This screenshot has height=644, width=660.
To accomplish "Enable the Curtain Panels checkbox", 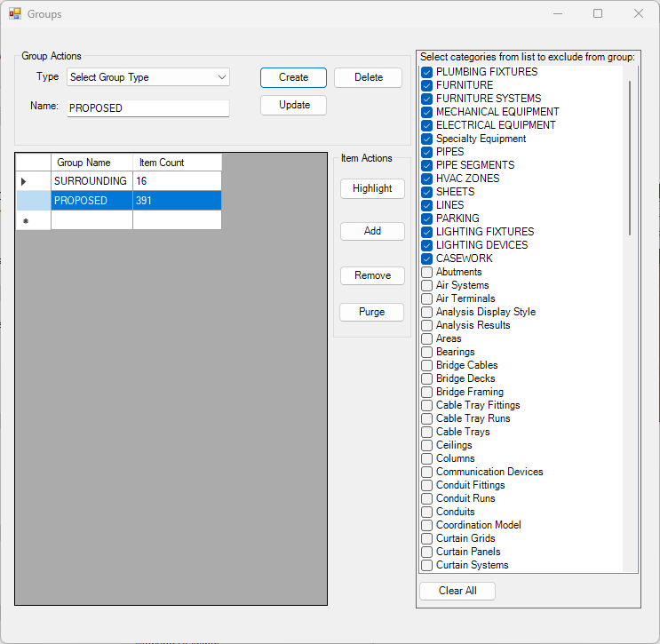I will point(427,552).
